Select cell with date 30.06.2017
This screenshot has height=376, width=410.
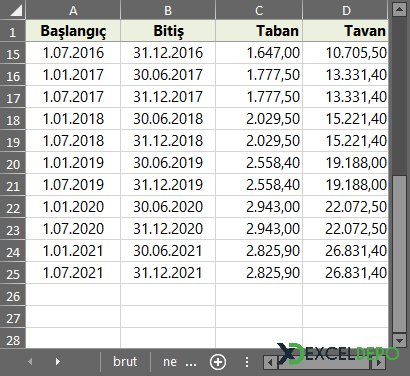(x=168, y=75)
